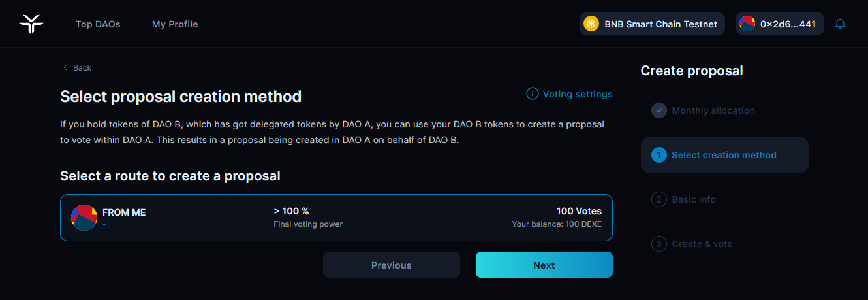
Task: Click the Monthly allocation checkmark icon
Action: pyautogui.click(x=659, y=110)
